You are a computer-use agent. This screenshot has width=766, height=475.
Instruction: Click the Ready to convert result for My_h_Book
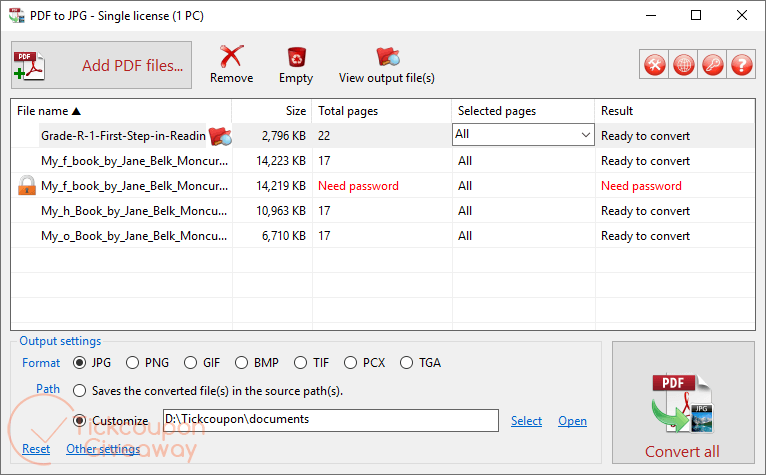point(645,211)
